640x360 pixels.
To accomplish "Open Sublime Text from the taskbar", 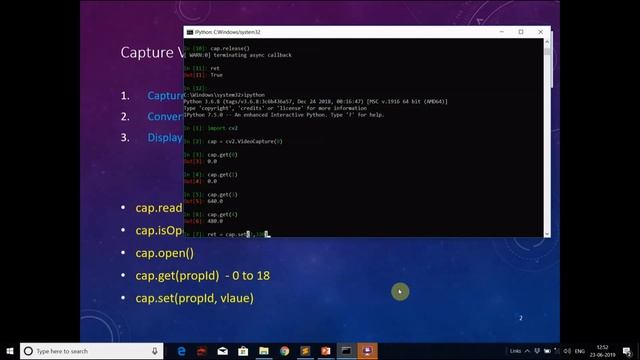I will pyautogui.click(x=305, y=351).
